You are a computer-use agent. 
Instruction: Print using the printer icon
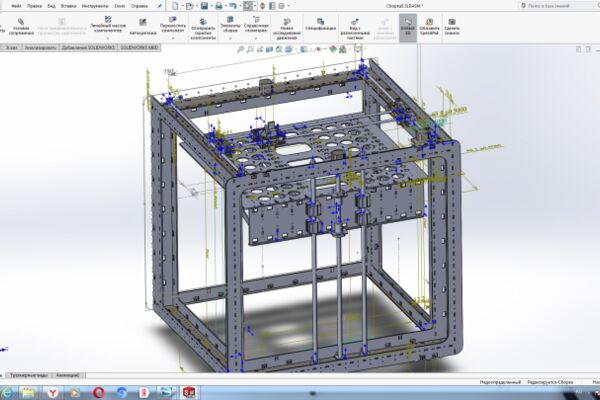click(218, 6)
